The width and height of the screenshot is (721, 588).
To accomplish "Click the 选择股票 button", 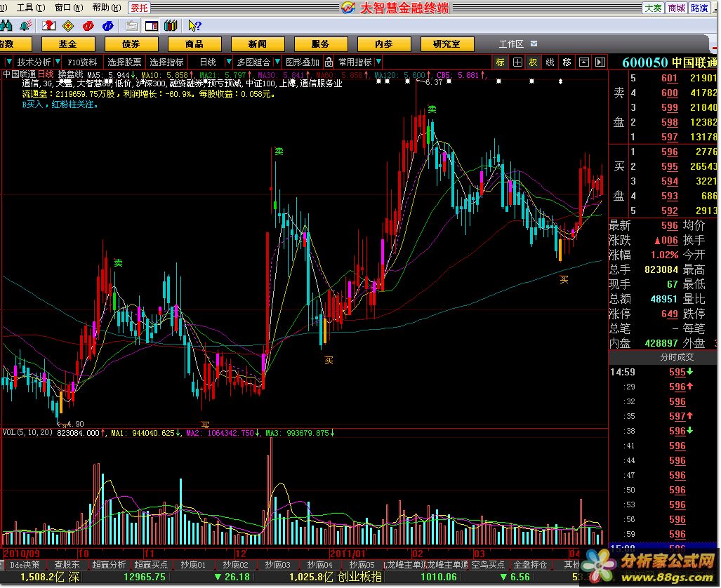I will coord(124,62).
